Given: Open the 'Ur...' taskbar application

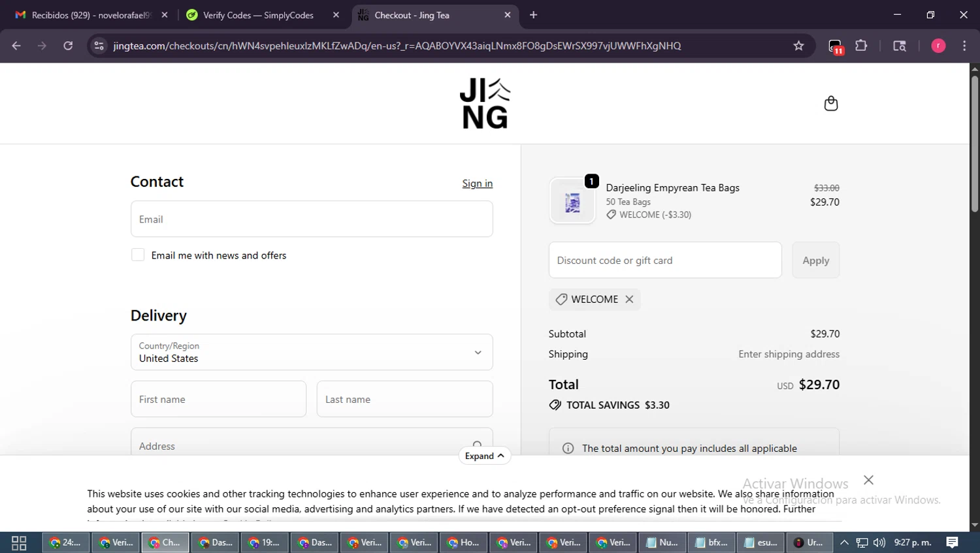Looking at the screenshot, I should point(810,543).
